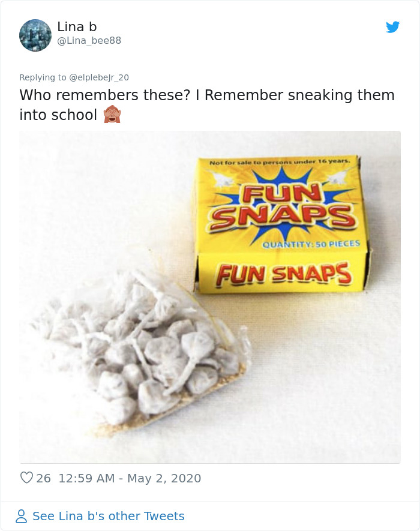Click the see-no-evil monkey emoji

click(x=112, y=114)
